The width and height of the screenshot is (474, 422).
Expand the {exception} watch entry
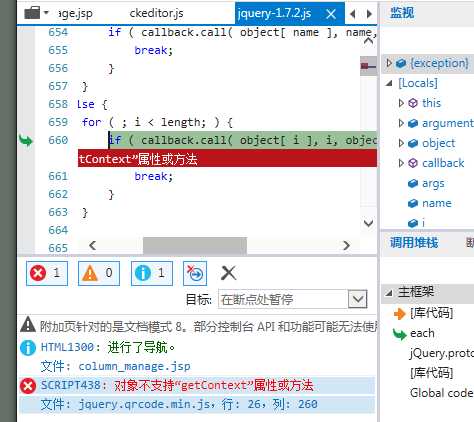[388, 63]
